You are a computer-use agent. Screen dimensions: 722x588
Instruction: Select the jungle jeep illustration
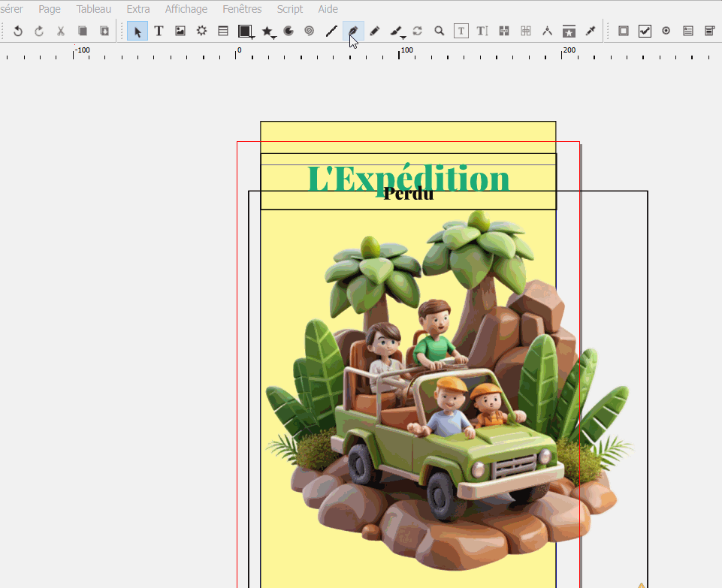pyautogui.click(x=449, y=391)
